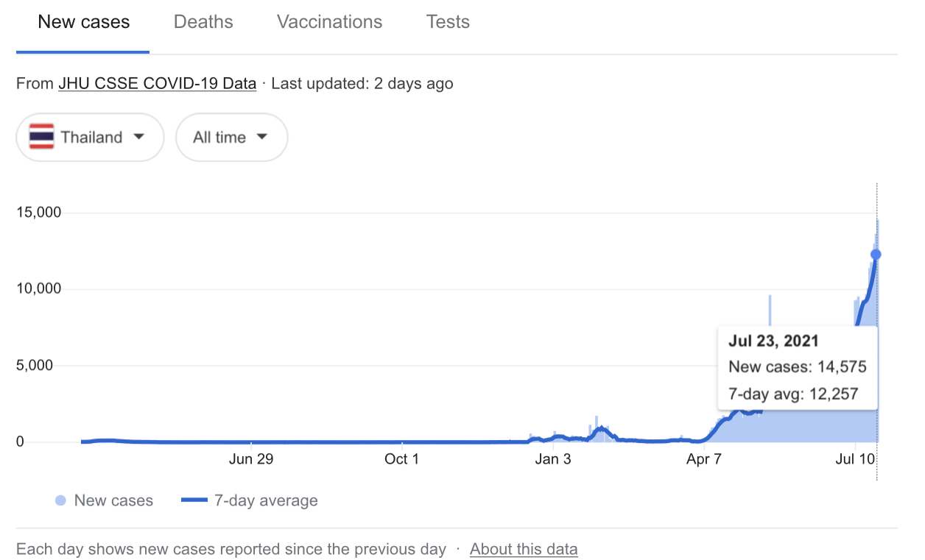
Task: Click the Jul 23, 2021 tooltip date
Action: pos(773,341)
